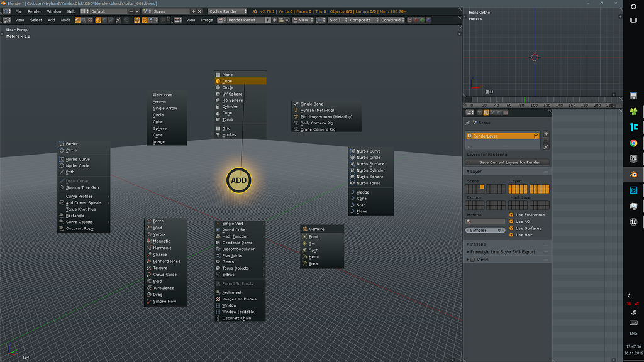The height and width of the screenshot is (362, 644).
Task: Click the Bezier curve icon entry
Action: pos(62,144)
